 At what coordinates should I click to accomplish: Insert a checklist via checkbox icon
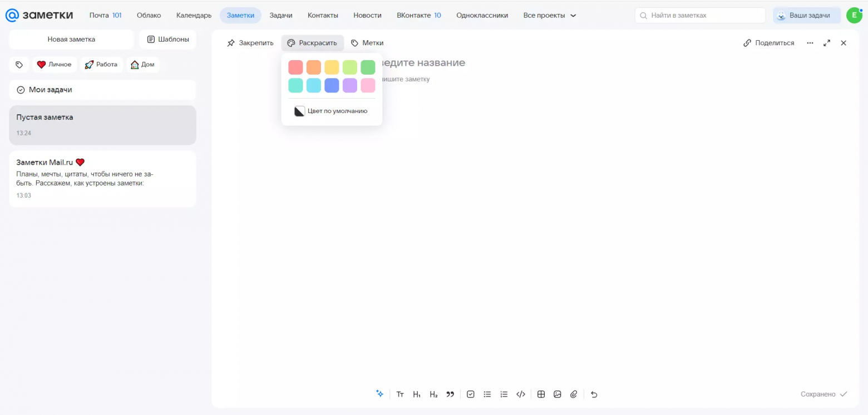coord(471,394)
